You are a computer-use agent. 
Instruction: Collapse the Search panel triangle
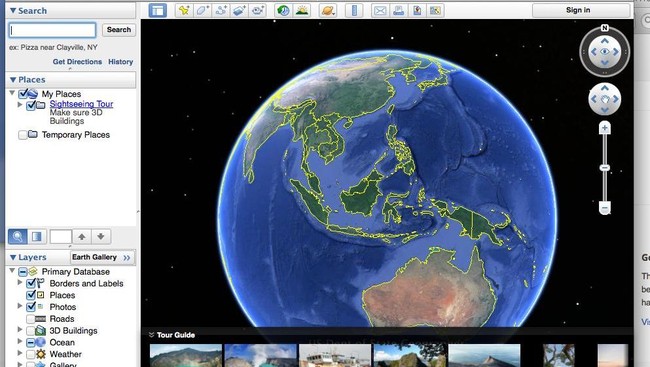click(13, 10)
